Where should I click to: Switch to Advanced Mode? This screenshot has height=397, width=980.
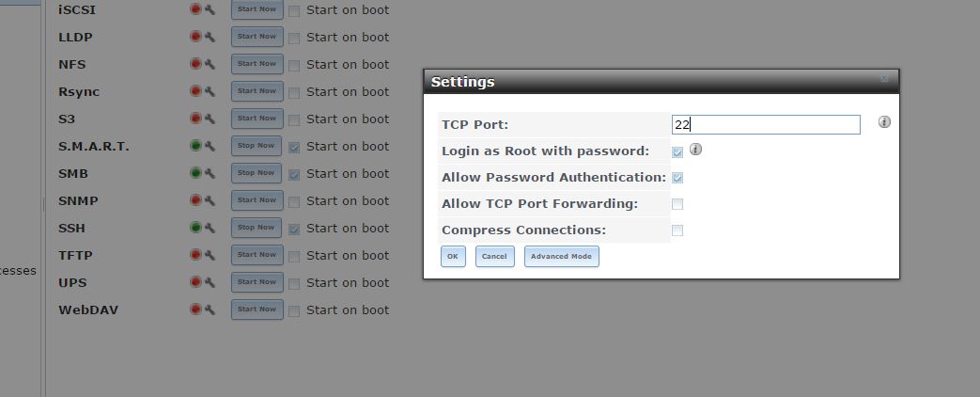click(561, 256)
